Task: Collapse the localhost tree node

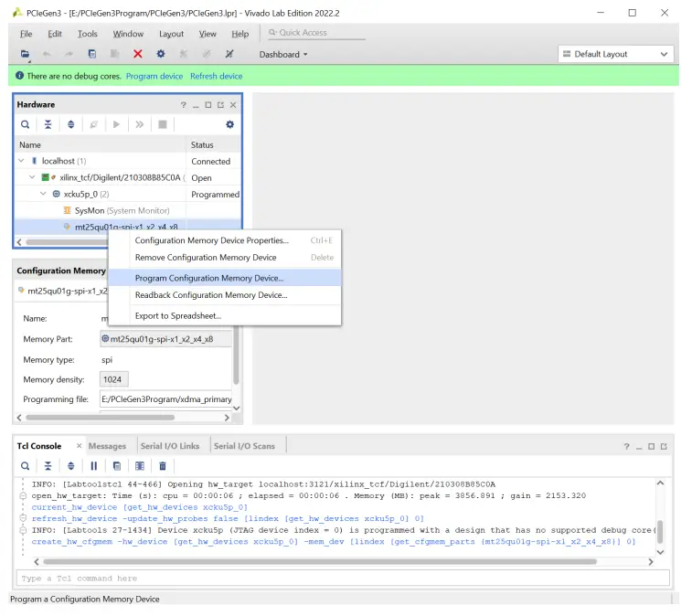Action: point(21,161)
